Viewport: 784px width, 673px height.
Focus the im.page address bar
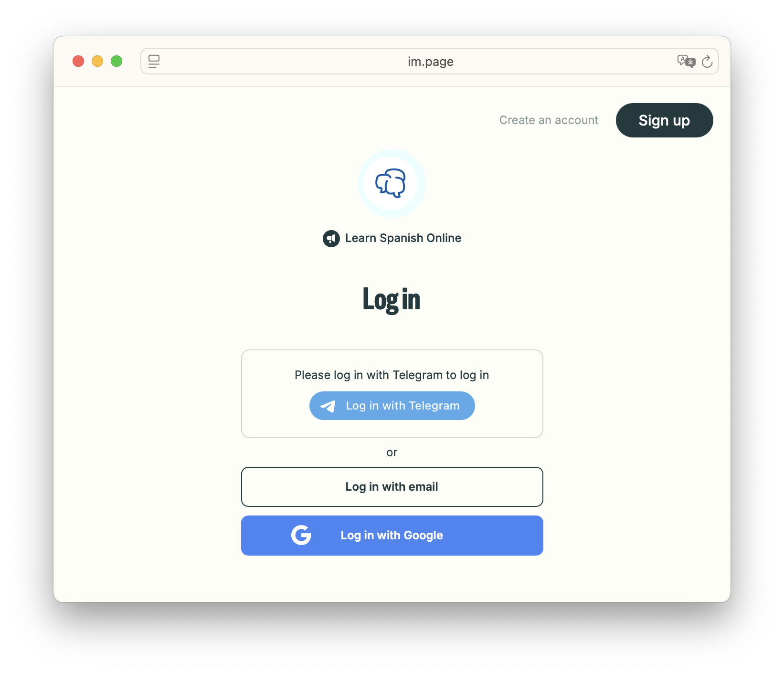point(430,62)
